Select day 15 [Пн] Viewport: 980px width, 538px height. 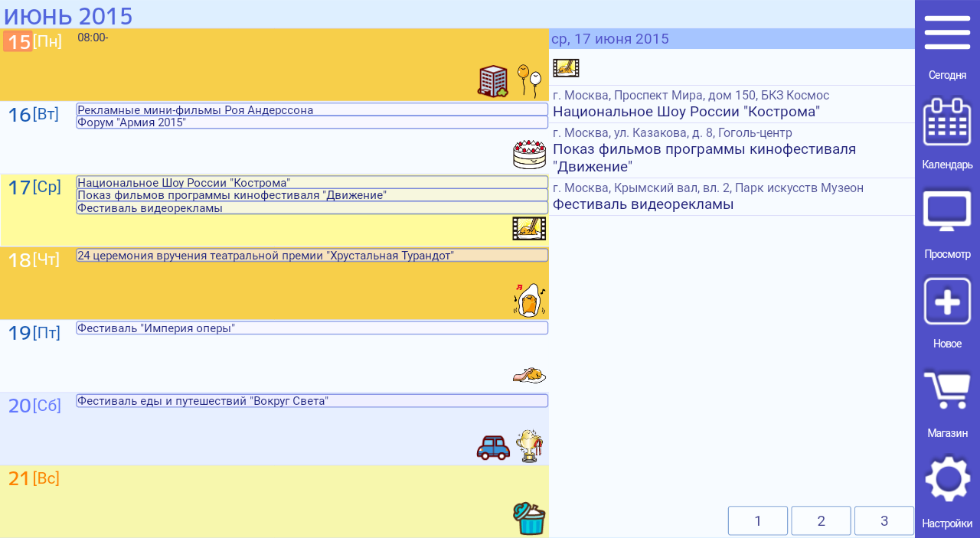click(33, 41)
